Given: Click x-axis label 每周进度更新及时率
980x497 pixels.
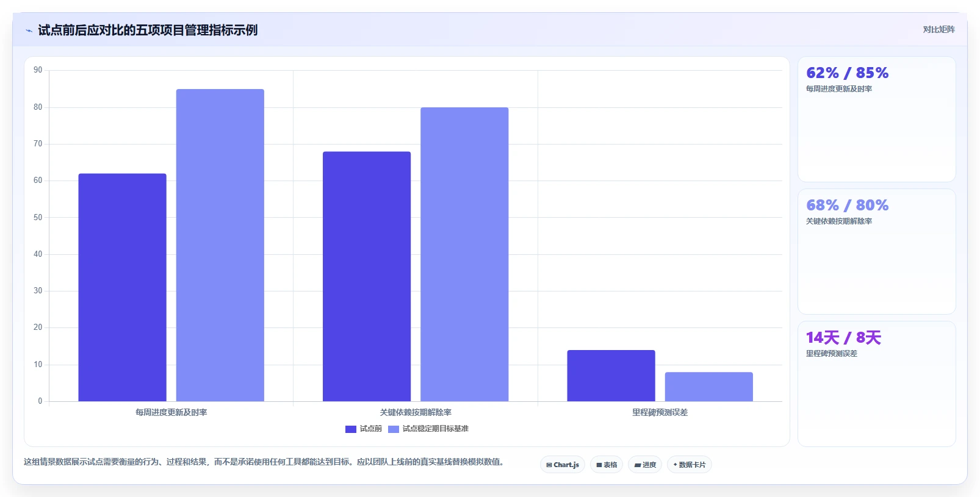Looking at the screenshot, I should point(171,412).
